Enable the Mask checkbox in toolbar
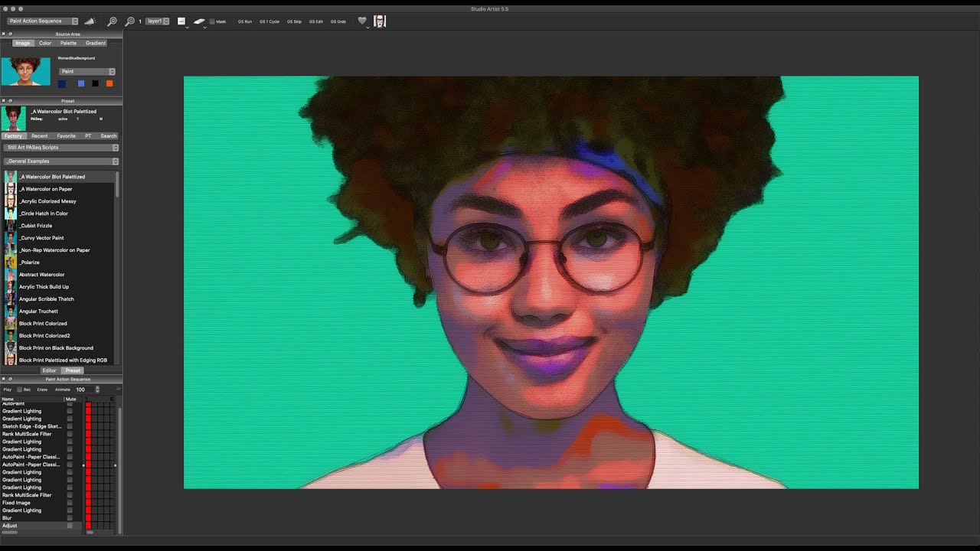Image resolution: width=980 pixels, height=551 pixels. pos(212,21)
